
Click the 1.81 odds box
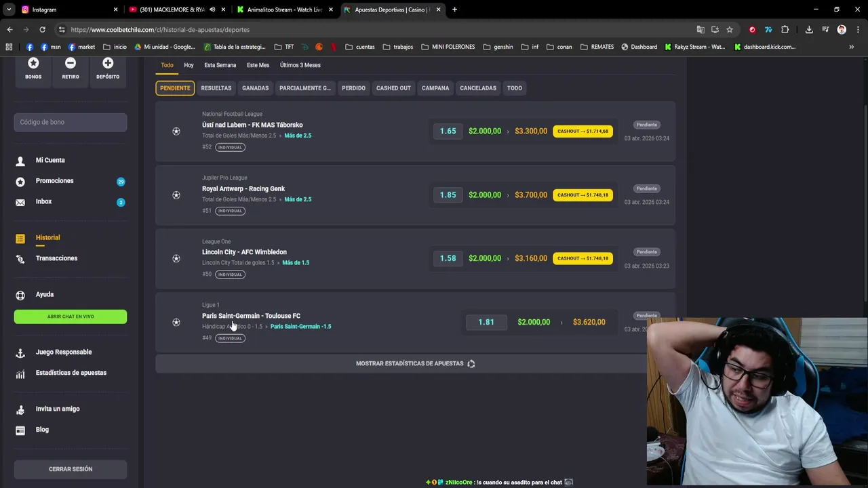[x=486, y=322]
